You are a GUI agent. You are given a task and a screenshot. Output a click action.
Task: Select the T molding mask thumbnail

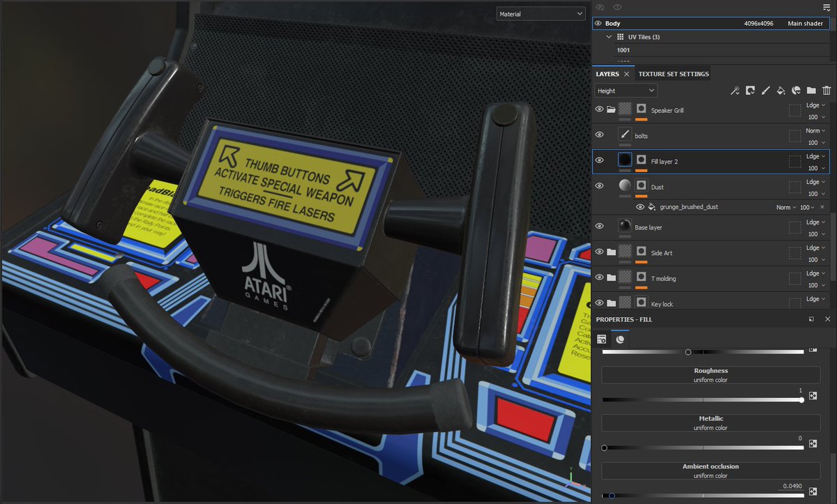tap(641, 277)
